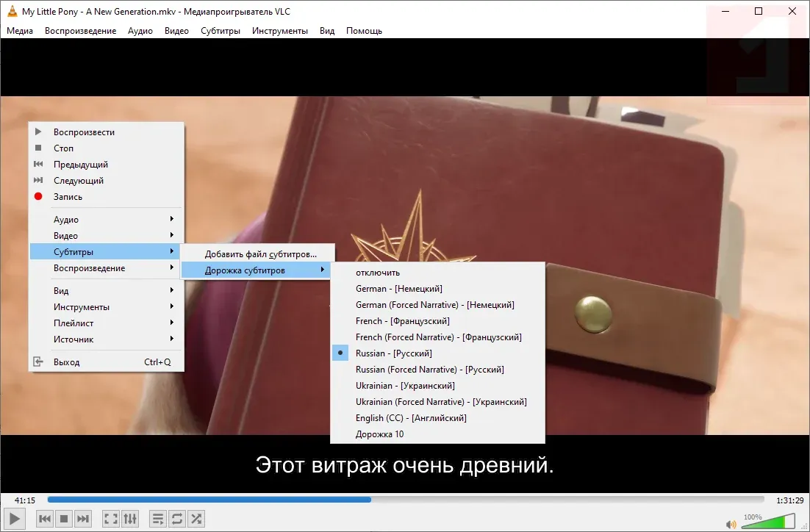
Task: Open Медиа menu in menu bar
Action: tap(20, 30)
